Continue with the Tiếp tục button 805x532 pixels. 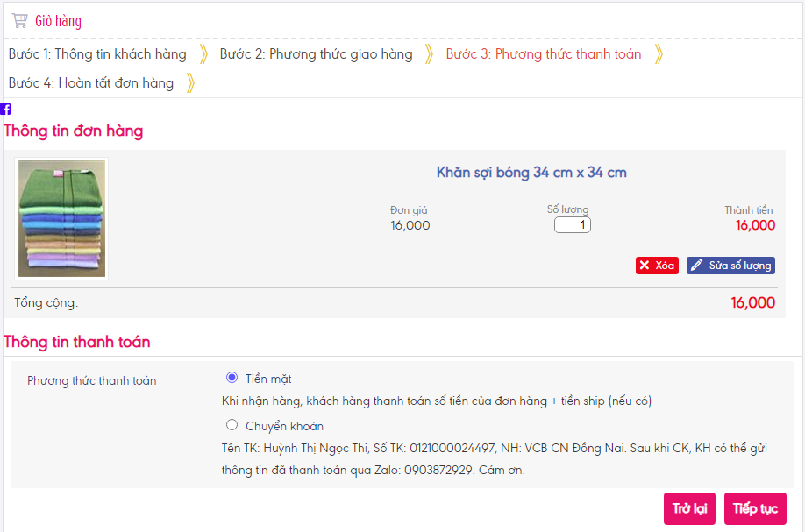point(755,509)
